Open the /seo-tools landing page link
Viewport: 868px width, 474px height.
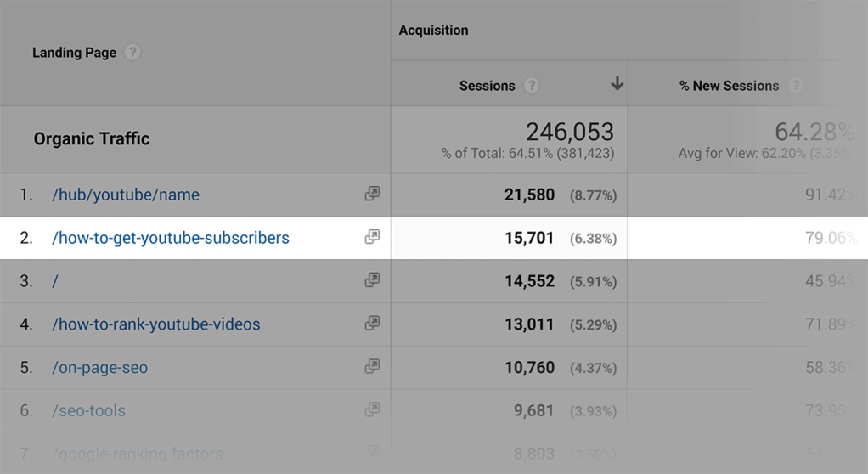(89, 411)
